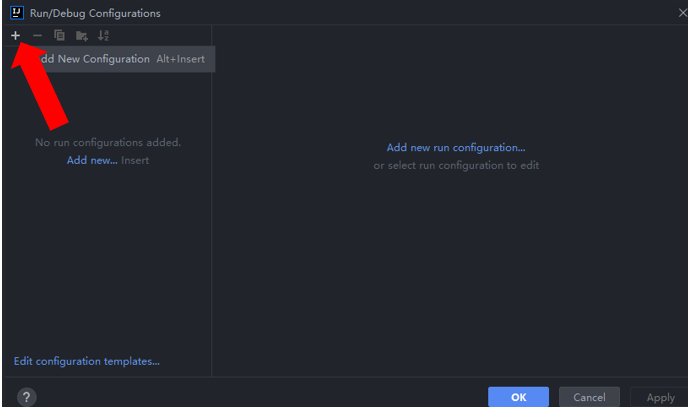Click the "Add new run configuration..." link
Image resolution: width=688 pixels, height=410 pixels.
456,147
